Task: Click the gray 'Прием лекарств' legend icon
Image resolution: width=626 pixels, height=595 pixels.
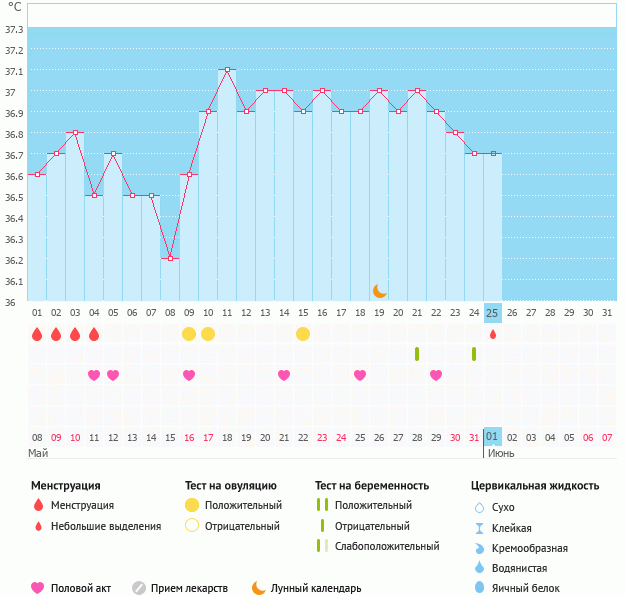Action: [139, 588]
